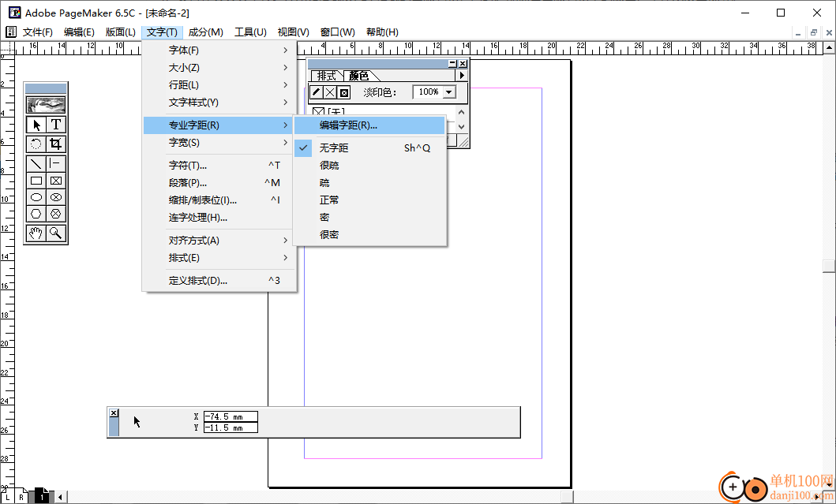Open the 工具(U) menu
The image size is (836, 504).
click(x=250, y=32)
